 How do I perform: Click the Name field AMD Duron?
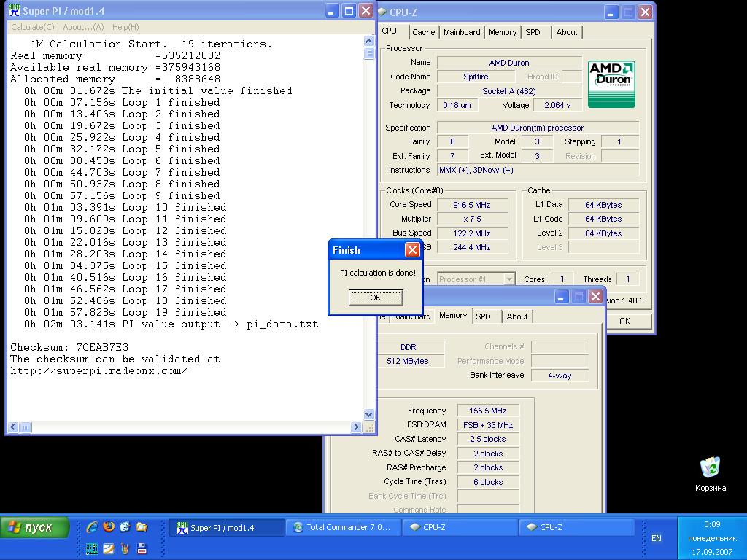(509, 63)
